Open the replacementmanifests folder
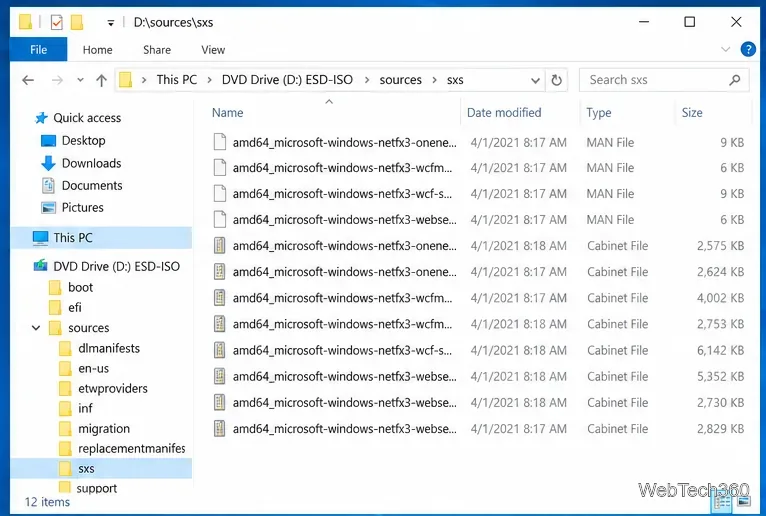 (122, 449)
